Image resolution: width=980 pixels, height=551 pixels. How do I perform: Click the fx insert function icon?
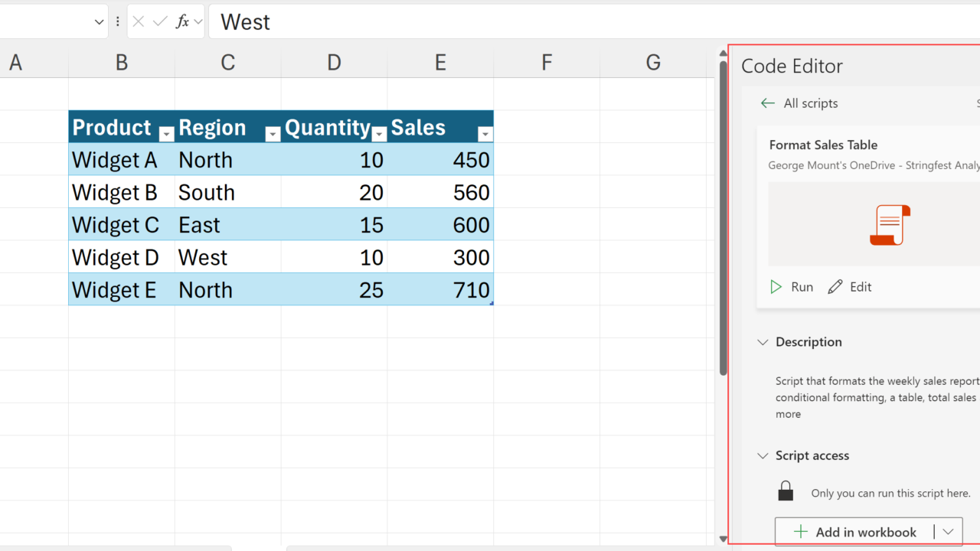coord(182,22)
